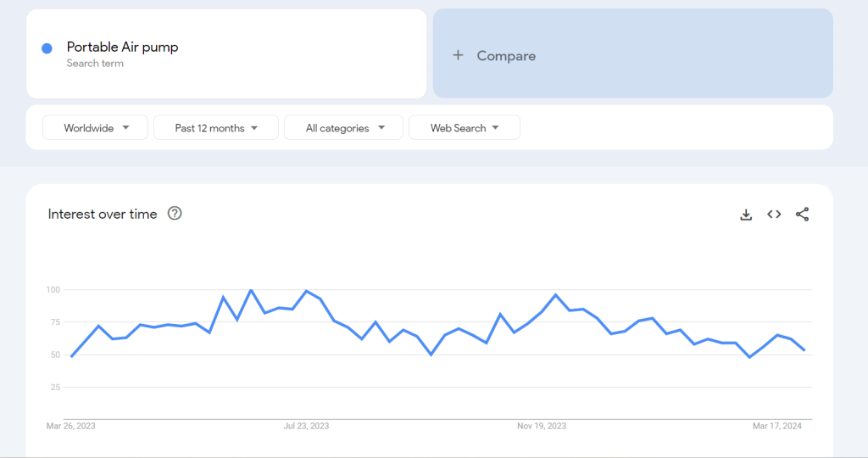Image resolution: width=868 pixels, height=458 pixels.
Task: Click the 100 value on y-axis
Action: [53, 289]
